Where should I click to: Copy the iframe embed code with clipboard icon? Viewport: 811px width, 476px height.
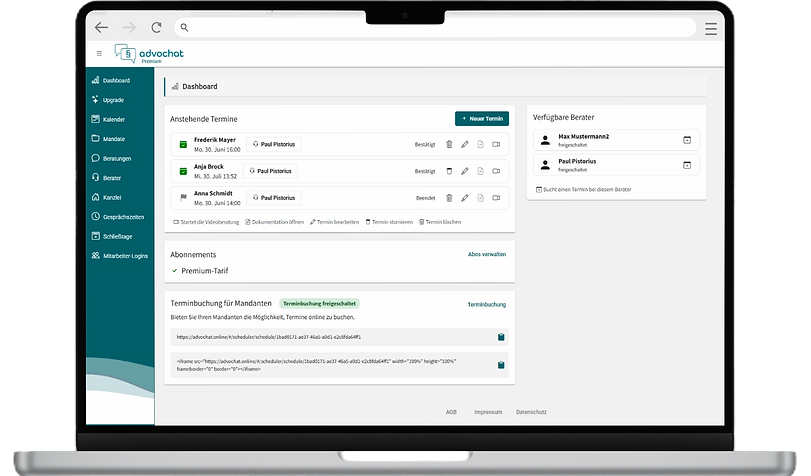[501, 365]
